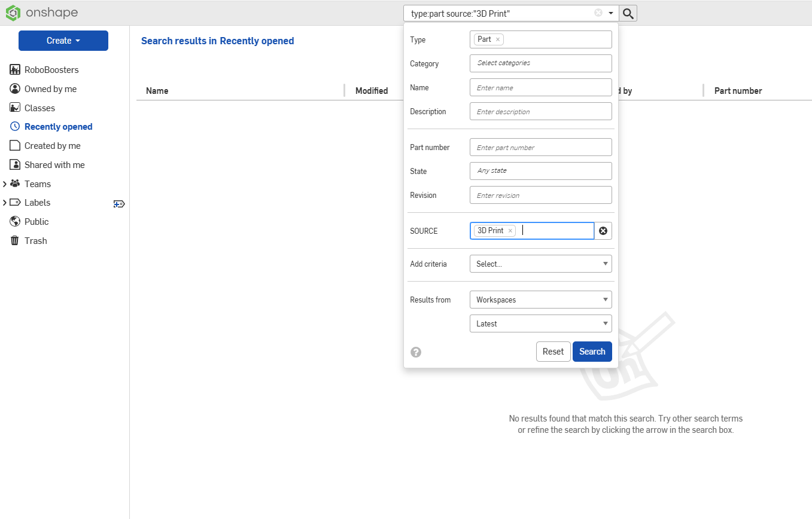The height and width of the screenshot is (519, 812).
Task: Remove the Part chip from Type
Action: (498, 39)
